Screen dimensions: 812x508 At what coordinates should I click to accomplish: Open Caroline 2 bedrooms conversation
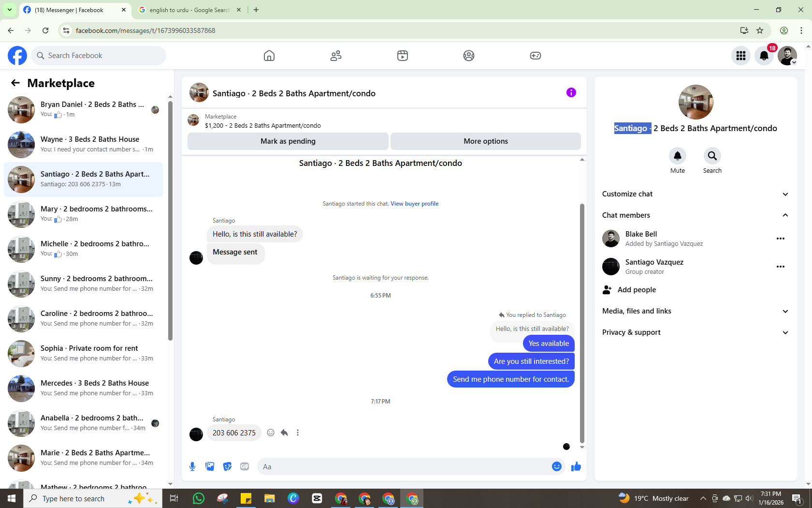[x=84, y=319]
